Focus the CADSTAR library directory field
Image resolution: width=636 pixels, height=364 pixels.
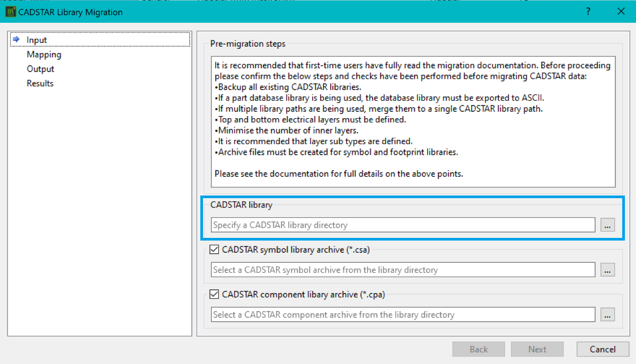403,225
